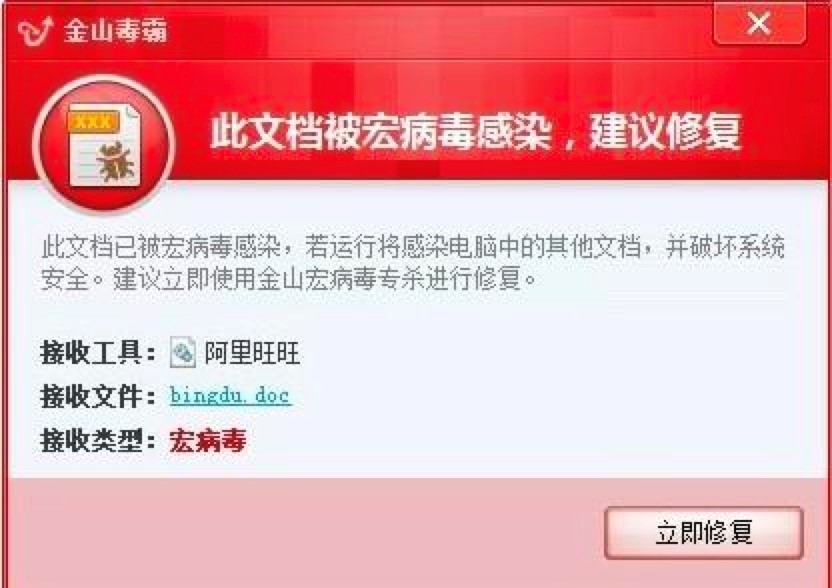Image resolution: width=832 pixels, height=588 pixels.
Task: Click the empty pink footer area left of 立即修复
Action: click(x=302, y=532)
